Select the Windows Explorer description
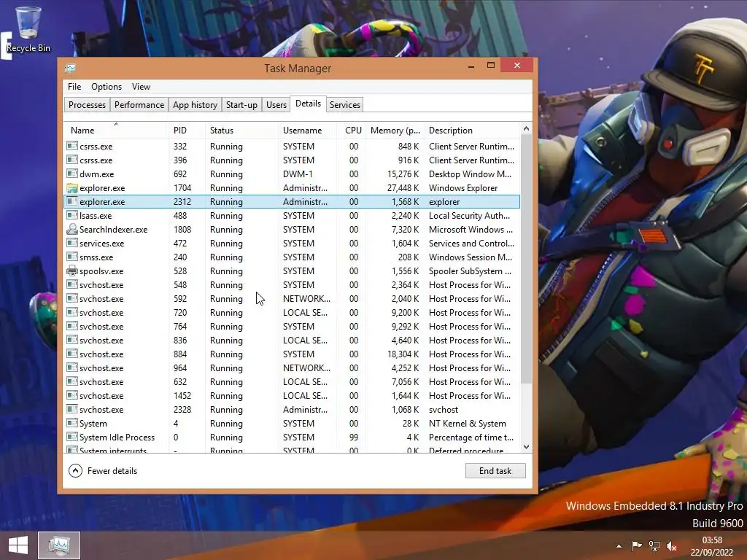 coord(463,188)
